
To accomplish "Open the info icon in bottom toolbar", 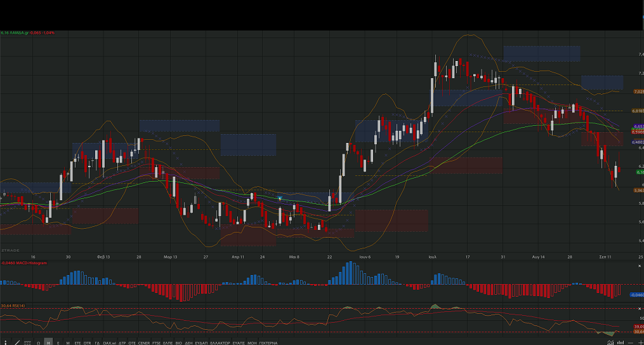I will point(5,342).
